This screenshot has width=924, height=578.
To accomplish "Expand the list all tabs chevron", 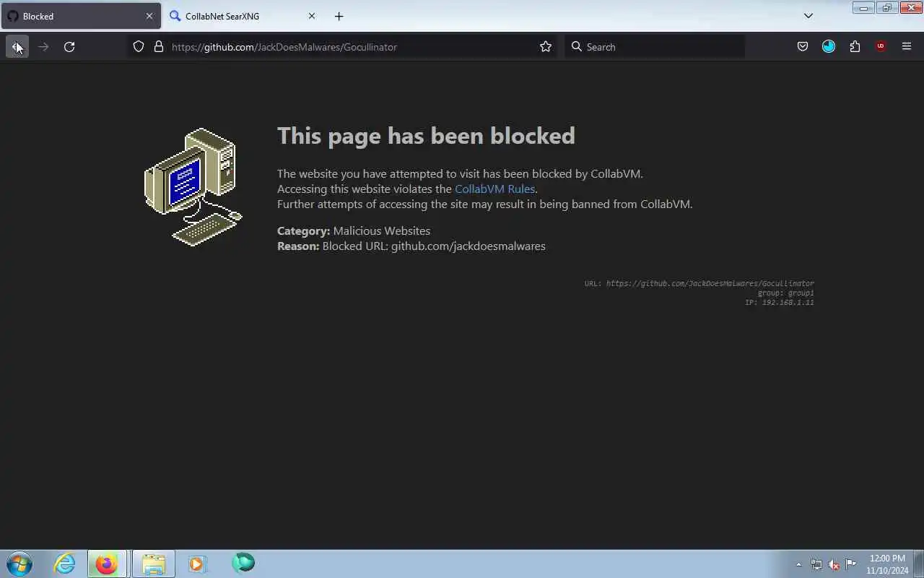I will coord(808,16).
